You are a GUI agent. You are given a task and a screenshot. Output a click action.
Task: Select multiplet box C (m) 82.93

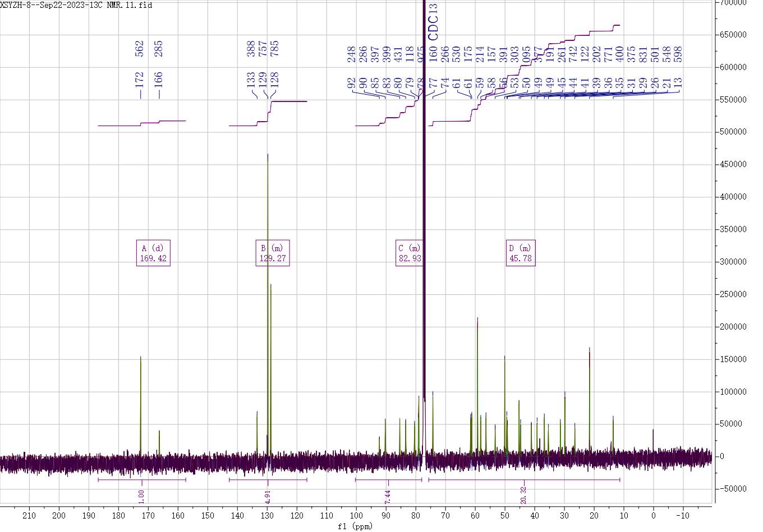(x=409, y=253)
